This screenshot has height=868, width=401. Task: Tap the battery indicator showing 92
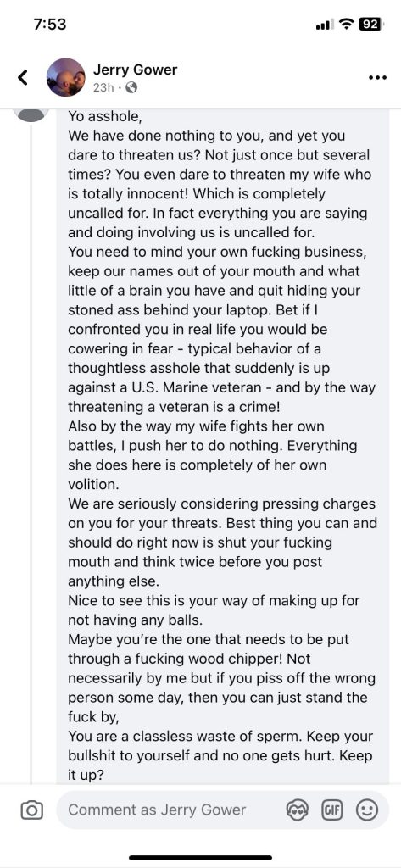(x=371, y=25)
